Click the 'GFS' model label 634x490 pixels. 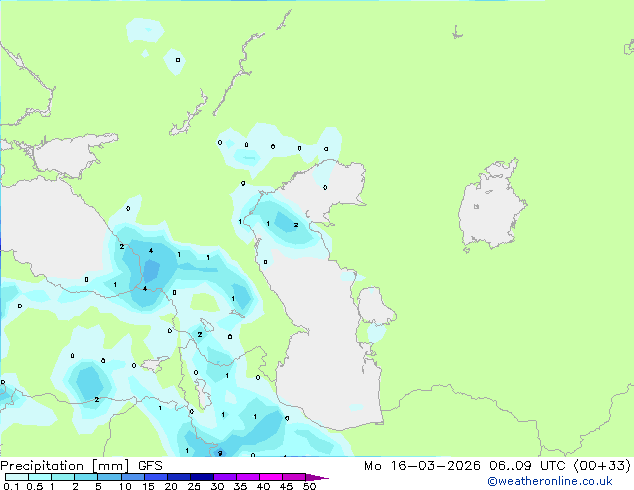pos(150,466)
